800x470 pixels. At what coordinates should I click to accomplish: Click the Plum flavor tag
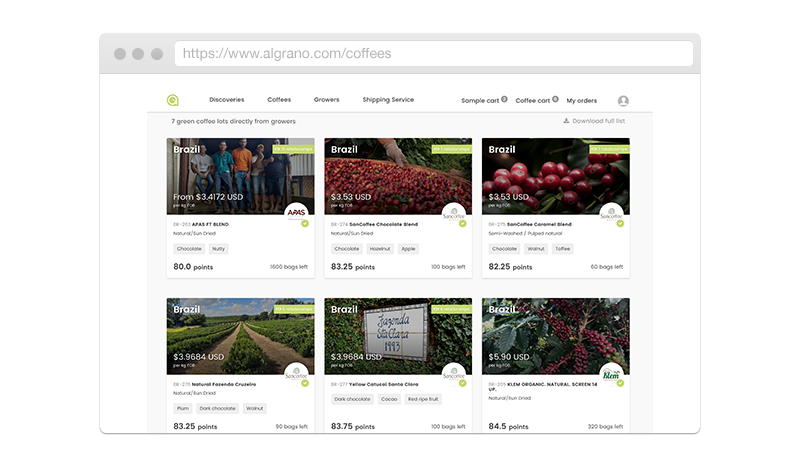click(x=183, y=408)
